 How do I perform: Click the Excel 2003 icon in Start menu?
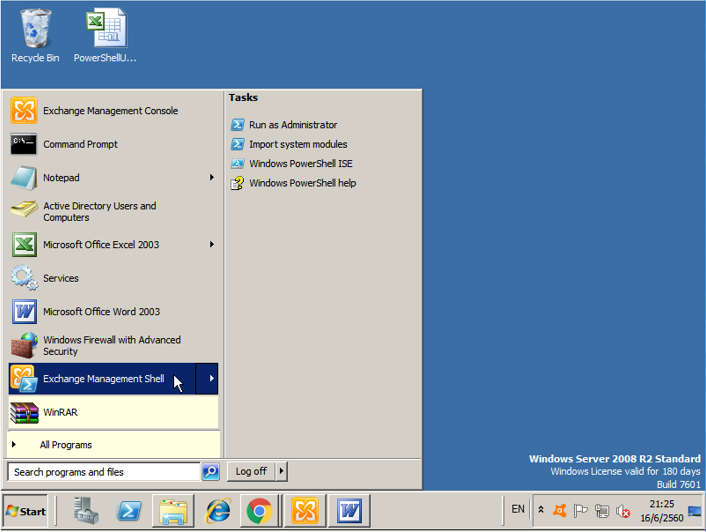[24, 244]
